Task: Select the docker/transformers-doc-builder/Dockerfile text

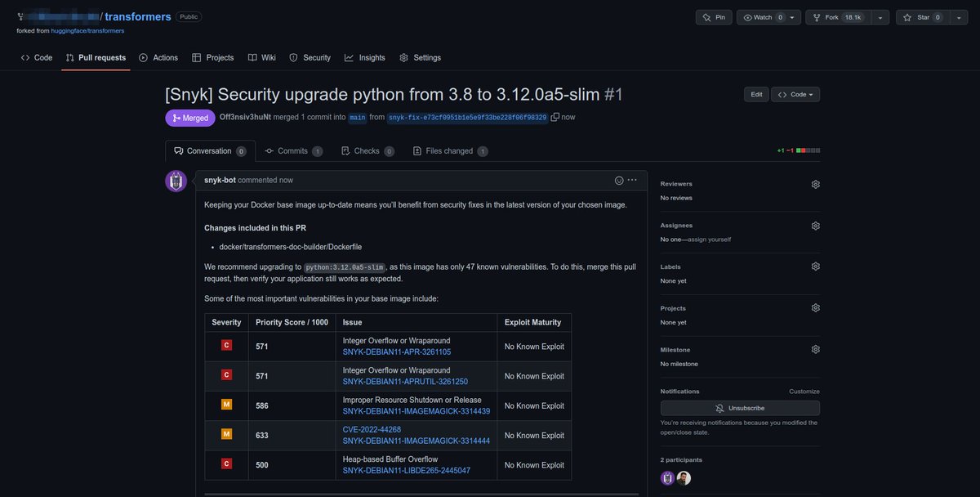Action: pos(291,247)
